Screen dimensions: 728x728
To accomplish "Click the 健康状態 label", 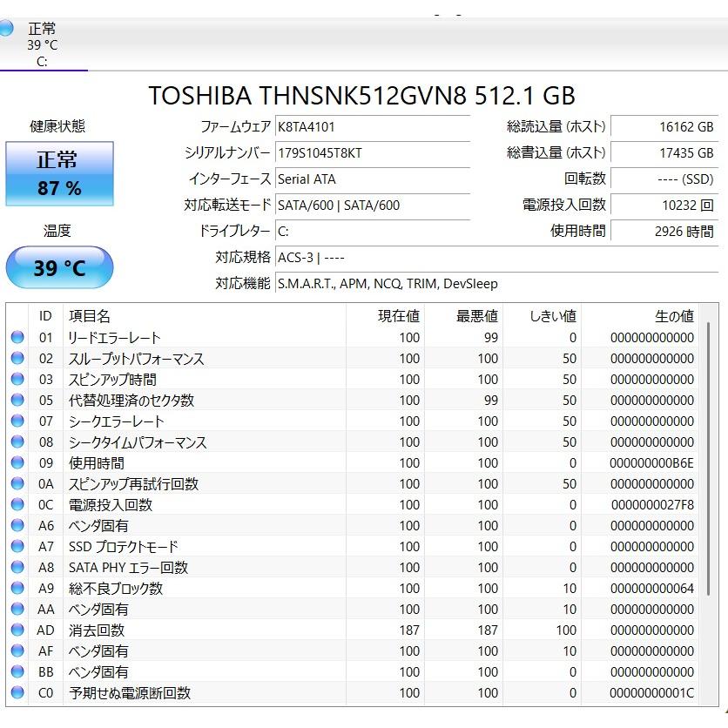I will pos(57,125).
